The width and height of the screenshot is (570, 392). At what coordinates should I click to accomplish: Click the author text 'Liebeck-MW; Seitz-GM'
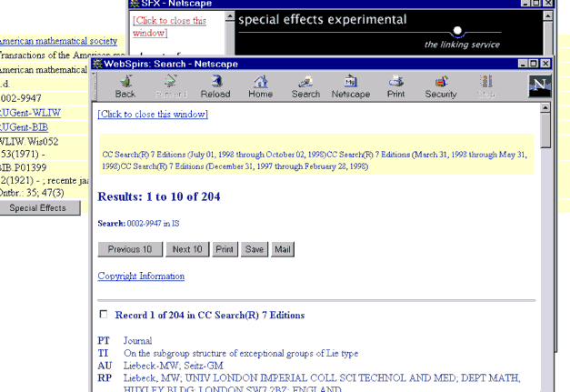pyautogui.click(x=174, y=366)
